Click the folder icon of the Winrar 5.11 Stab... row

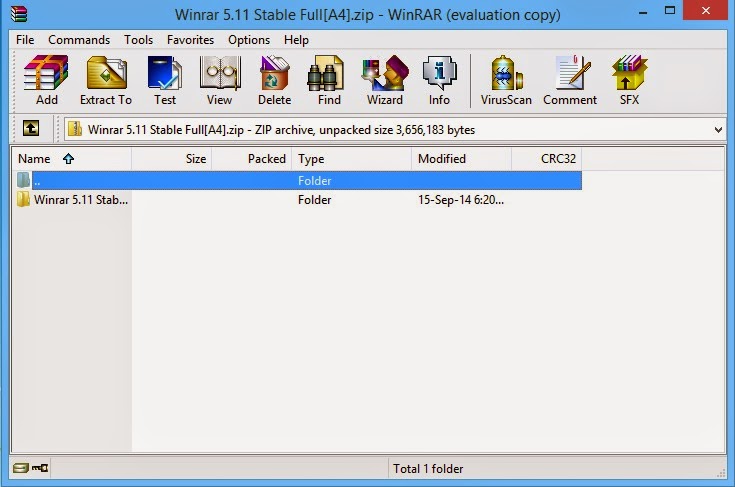tap(23, 199)
